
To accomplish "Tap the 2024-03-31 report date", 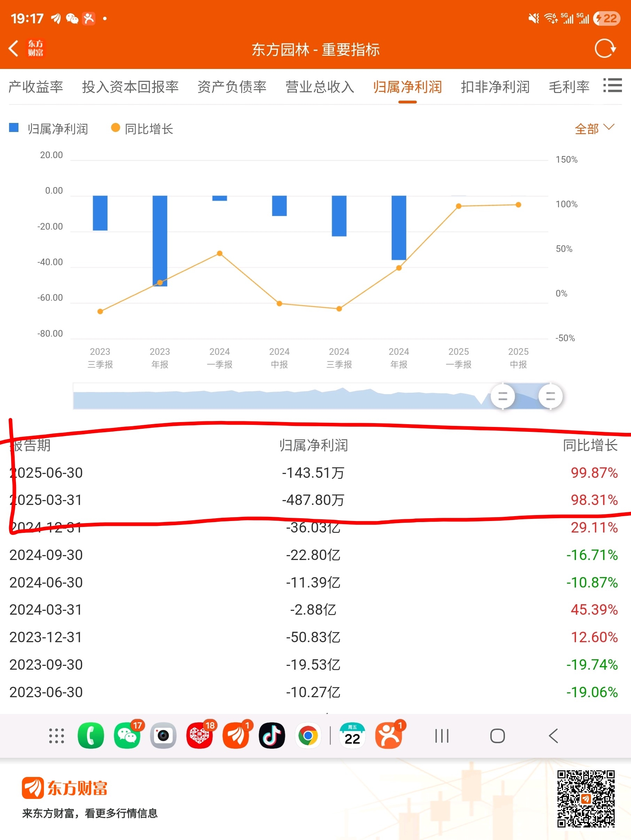I will pos(46,610).
